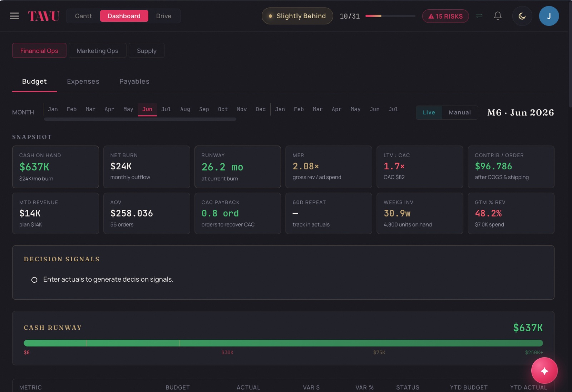Viewport: 572px width, 392px height.
Task: Switch to Manual mode
Action: point(460,113)
